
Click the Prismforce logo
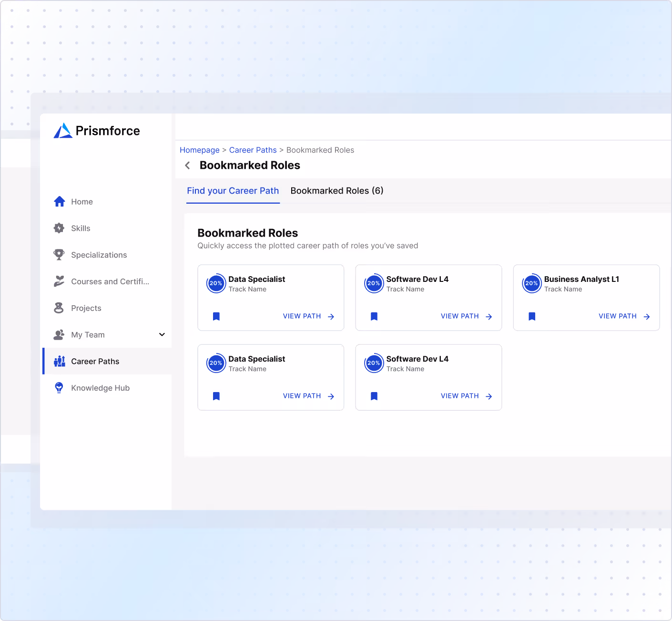(97, 131)
